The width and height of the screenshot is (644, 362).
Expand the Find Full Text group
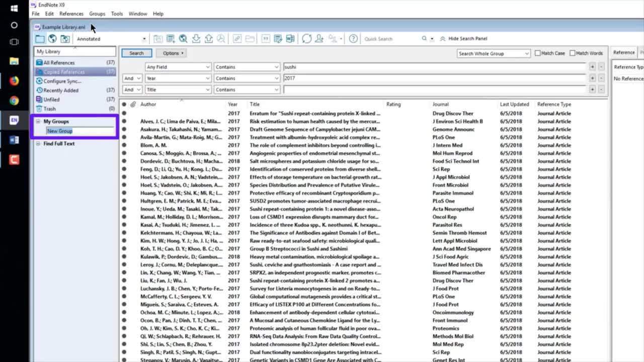38,143
